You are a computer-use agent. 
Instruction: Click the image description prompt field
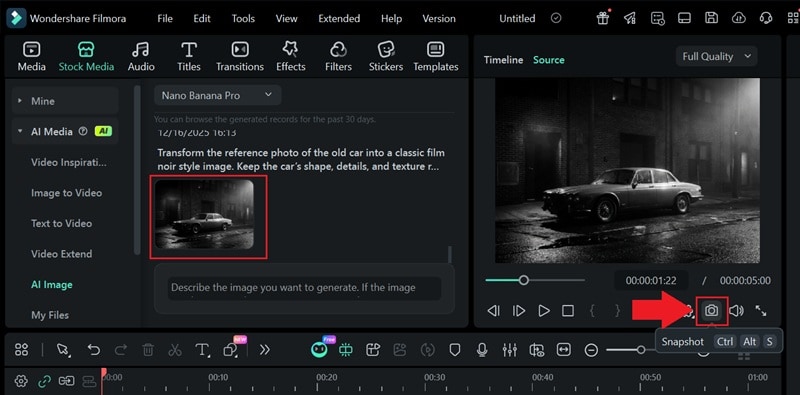tap(304, 289)
